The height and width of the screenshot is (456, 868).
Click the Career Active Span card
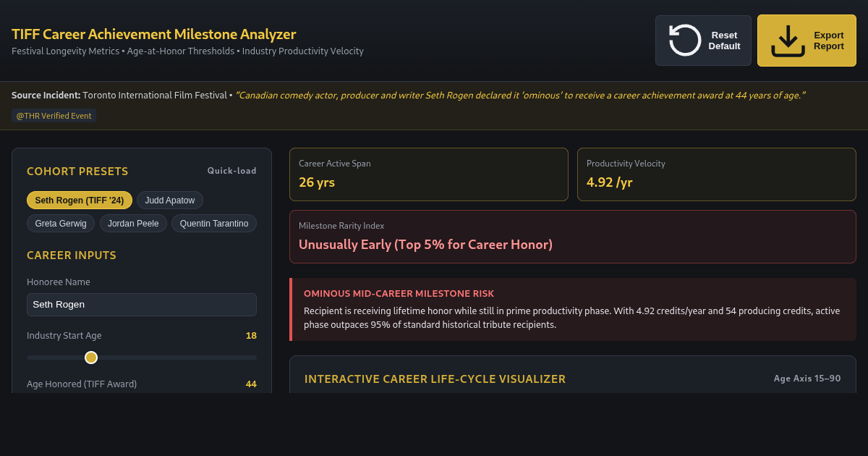pos(429,174)
